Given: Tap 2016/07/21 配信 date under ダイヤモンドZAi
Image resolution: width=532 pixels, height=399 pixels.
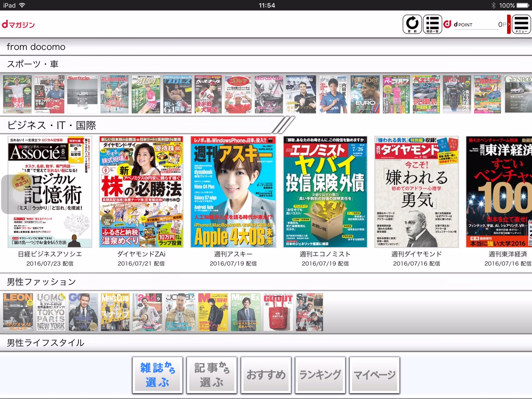Looking at the screenshot, I should (141, 264).
